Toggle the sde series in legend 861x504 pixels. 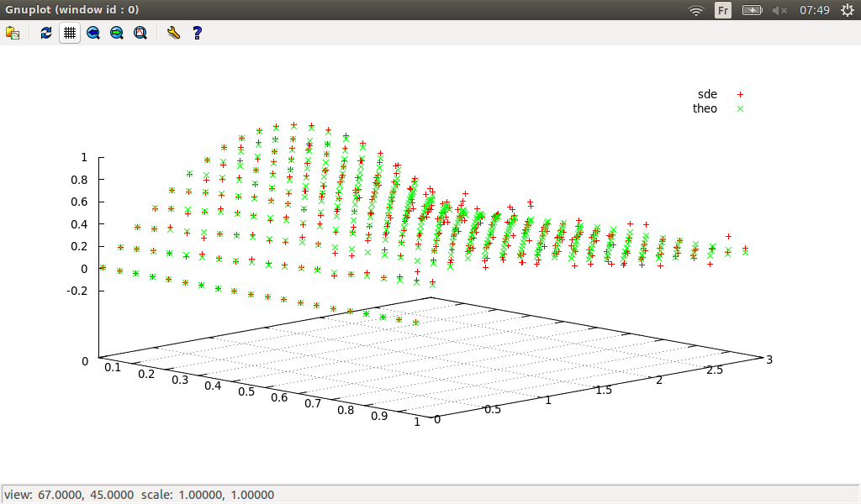click(707, 94)
